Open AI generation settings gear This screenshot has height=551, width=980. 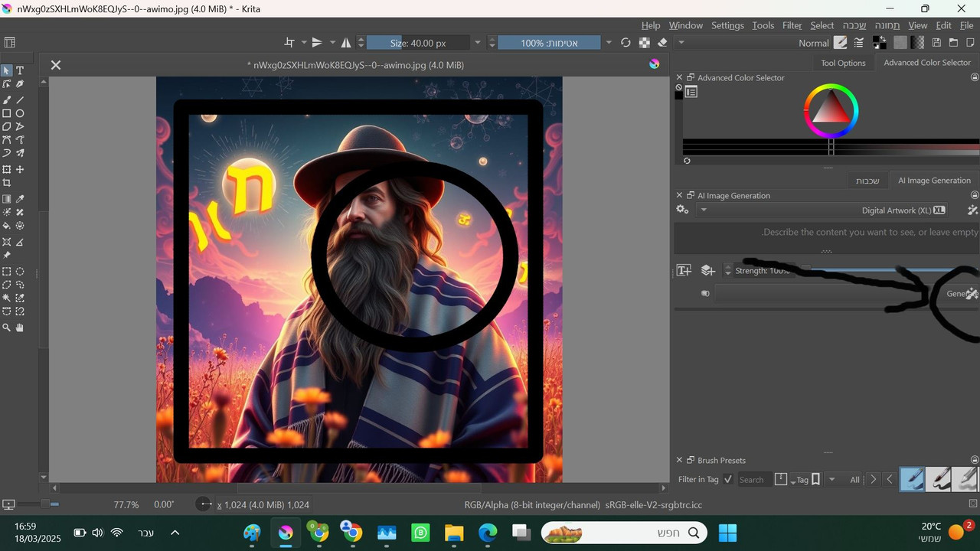(682, 210)
